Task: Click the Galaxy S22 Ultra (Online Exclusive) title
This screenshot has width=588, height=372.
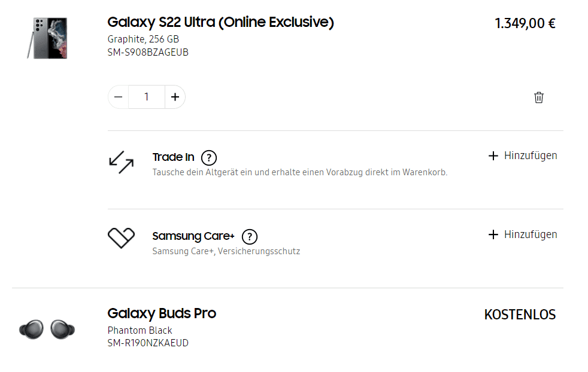Action: click(x=220, y=23)
